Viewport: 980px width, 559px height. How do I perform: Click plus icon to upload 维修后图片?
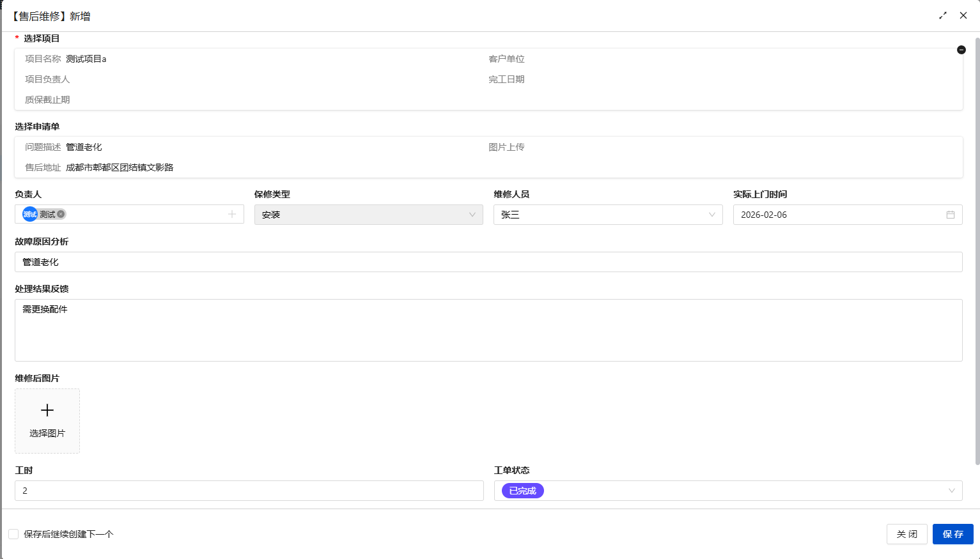click(x=47, y=410)
